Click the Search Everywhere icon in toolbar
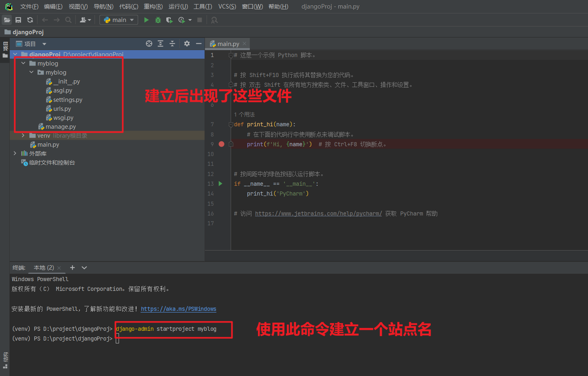Screen dimensions: 588x376 tap(214, 20)
